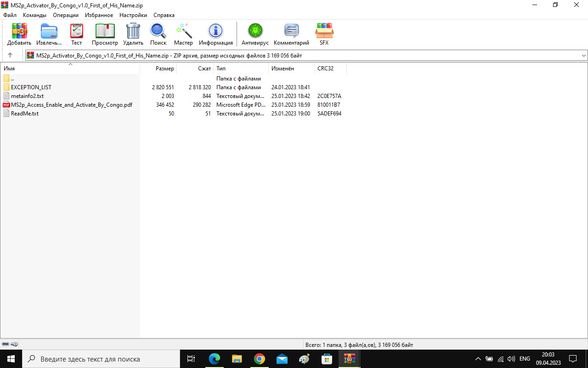Sort files by Размер column header
This screenshot has width=588, height=368.
[x=164, y=69]
